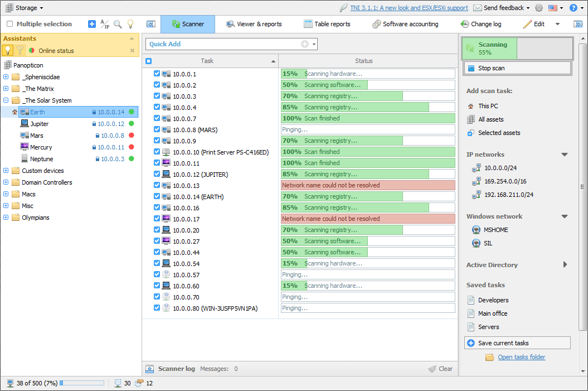Open the Table reports tab
The width and height of the screenshot is (588, 391).
(327, 24)
